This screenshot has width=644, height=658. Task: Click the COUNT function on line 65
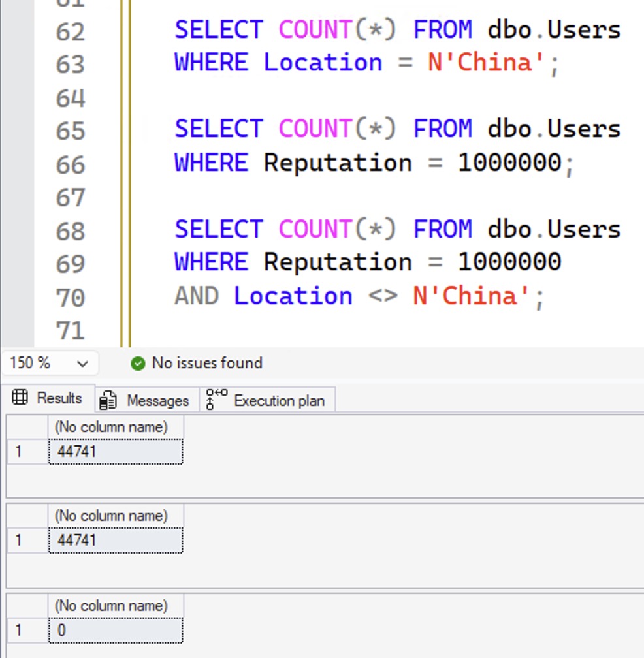(x=315, y=129)
